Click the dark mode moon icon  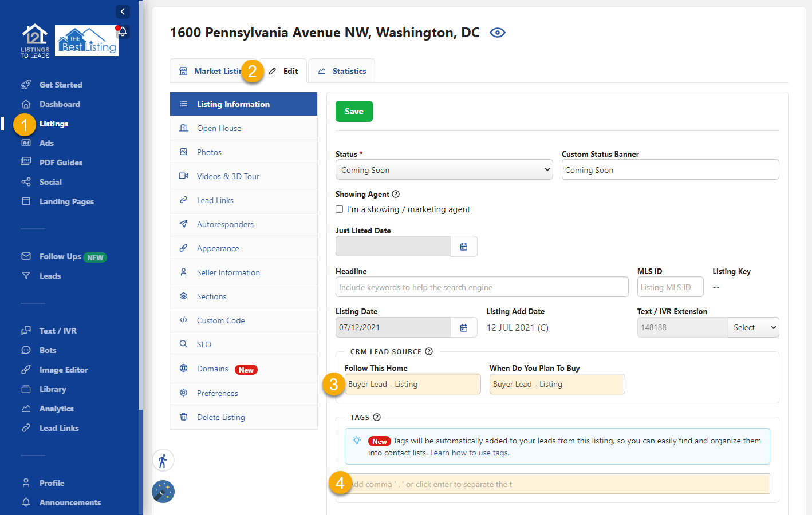coord(163,492)
